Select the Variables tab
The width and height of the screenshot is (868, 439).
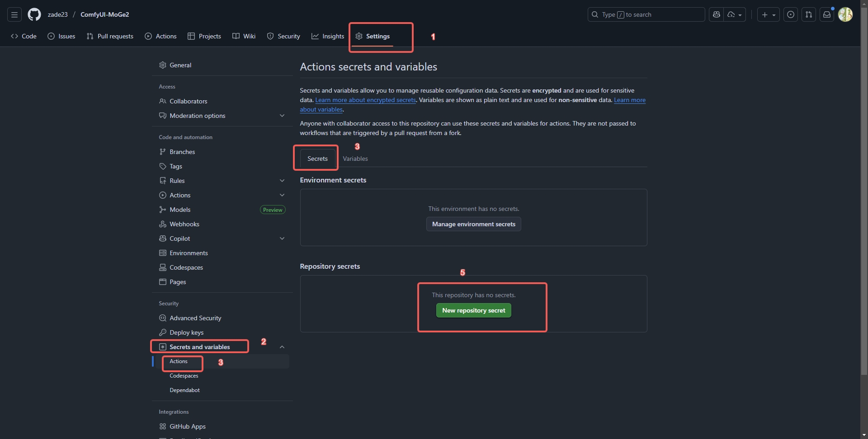(x=355, y=159)
